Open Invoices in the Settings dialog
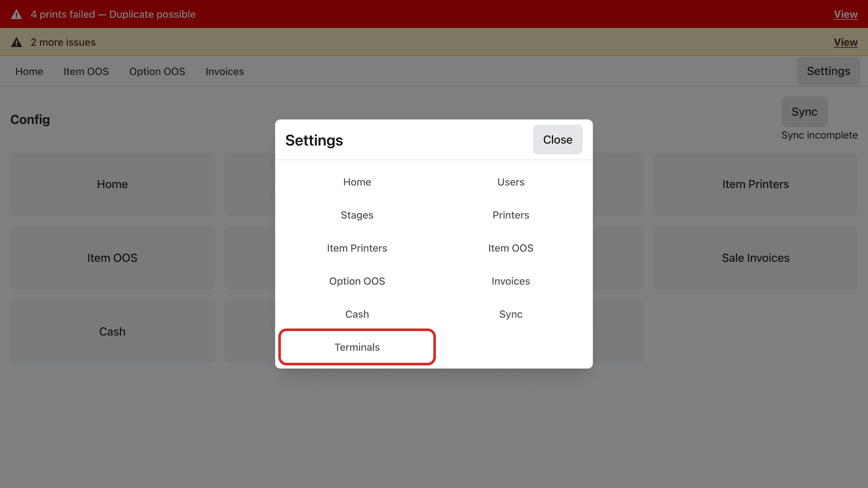The height and width of the screenshot is (488, 868). click(511, 281)
